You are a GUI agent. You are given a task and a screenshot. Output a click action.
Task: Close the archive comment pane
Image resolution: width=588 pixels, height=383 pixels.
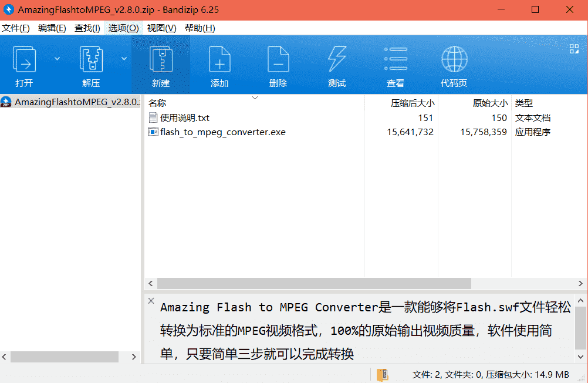pos(151,301)
